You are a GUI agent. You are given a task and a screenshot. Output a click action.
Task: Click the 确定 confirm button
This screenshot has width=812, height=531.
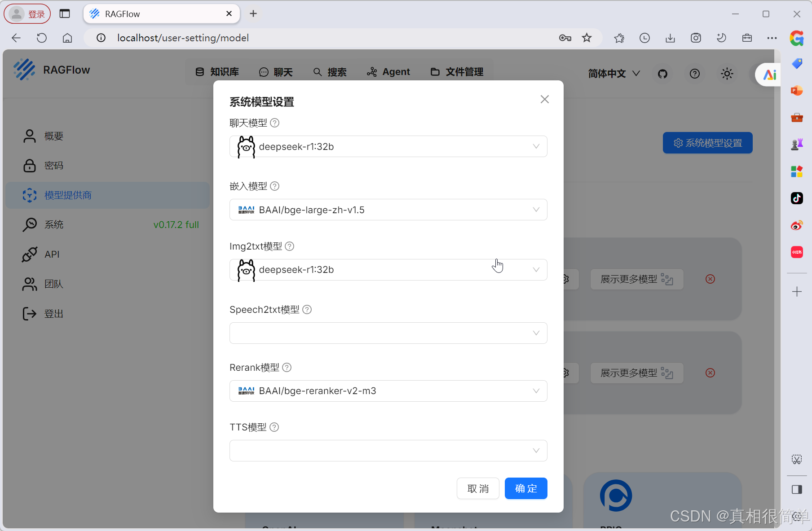pos(526,488)
